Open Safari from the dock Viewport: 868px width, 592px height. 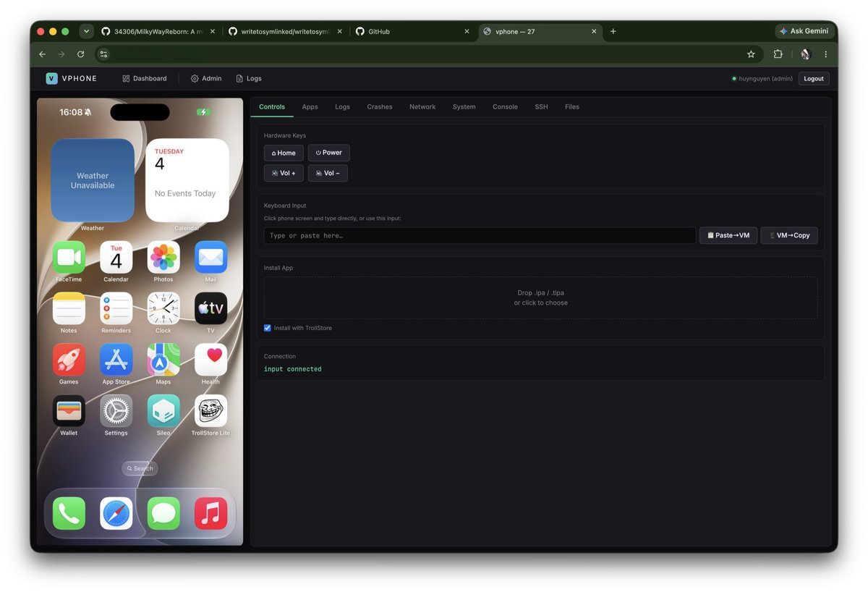(116, 513)
